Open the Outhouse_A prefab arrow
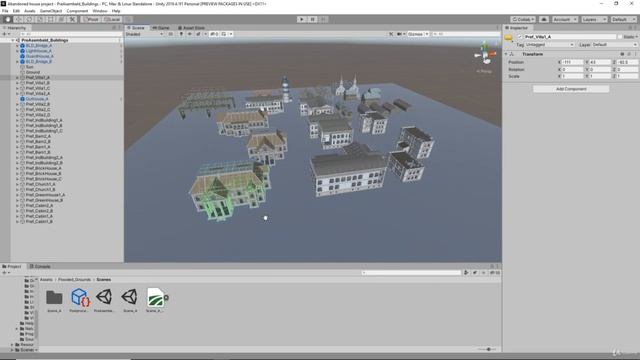The image size is (640, 360). tap(121, 99)
